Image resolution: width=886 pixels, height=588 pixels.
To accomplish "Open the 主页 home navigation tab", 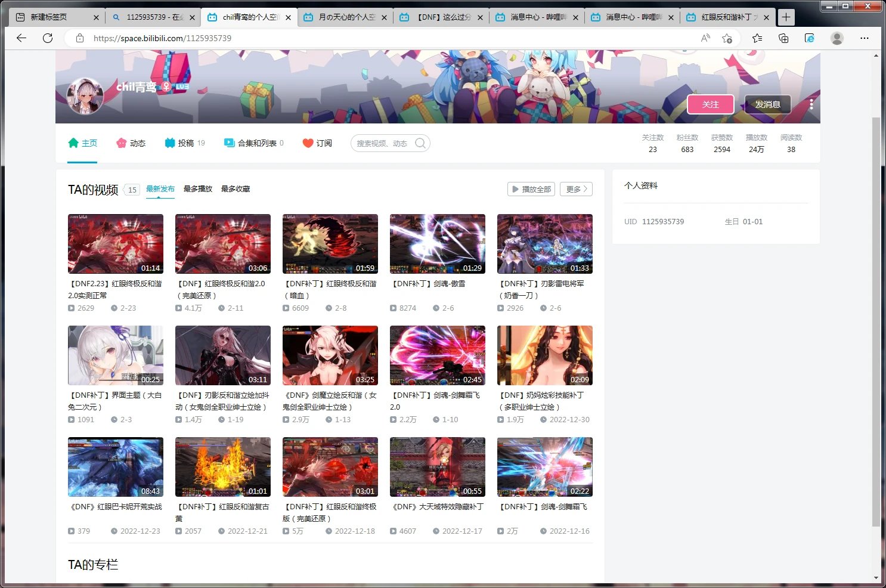I will (x=82, y=143).
